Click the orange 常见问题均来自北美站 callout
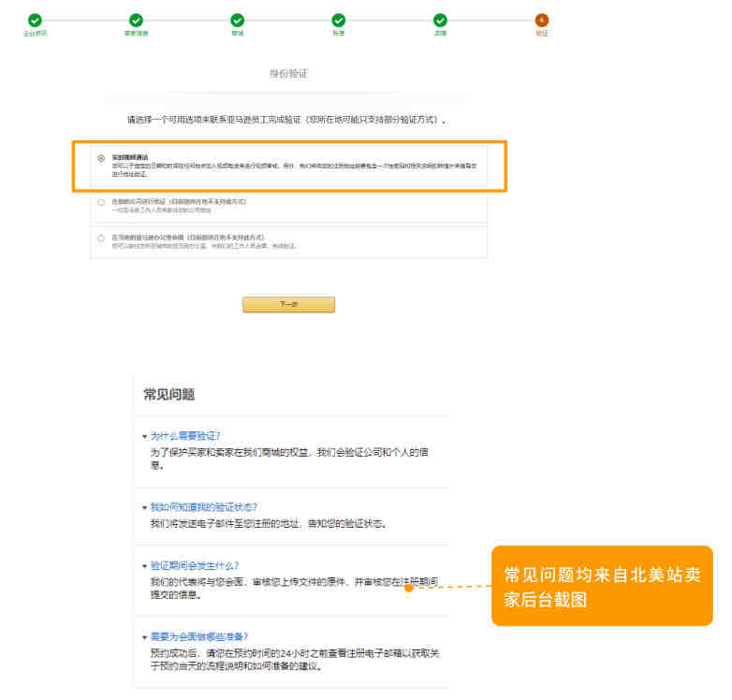This screenshot has height=700, width=732. tap(602, 586)
